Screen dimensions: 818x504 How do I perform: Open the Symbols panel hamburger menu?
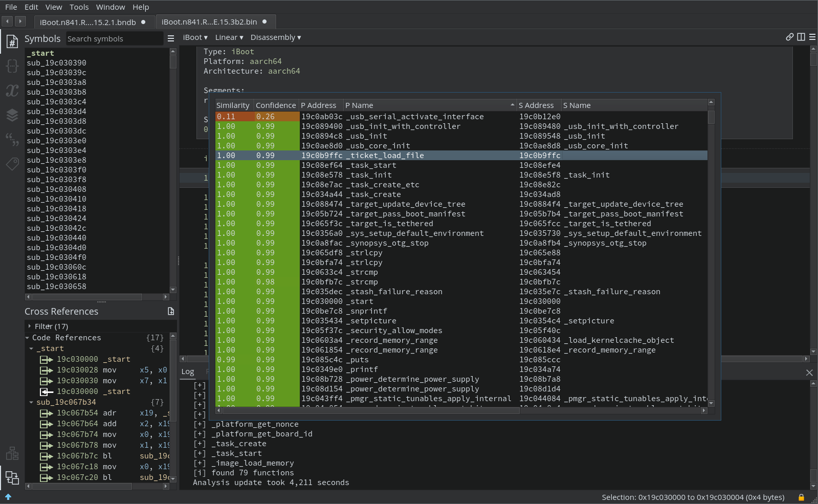171,38
